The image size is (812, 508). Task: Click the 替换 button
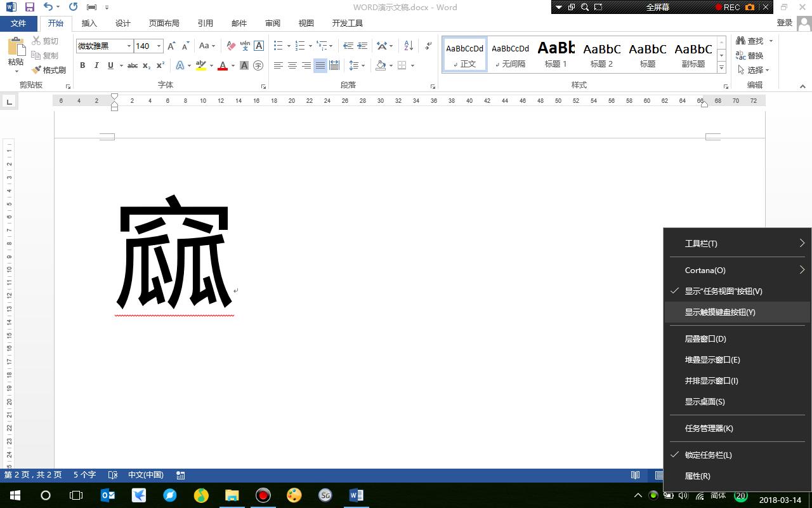click(749, 55)
